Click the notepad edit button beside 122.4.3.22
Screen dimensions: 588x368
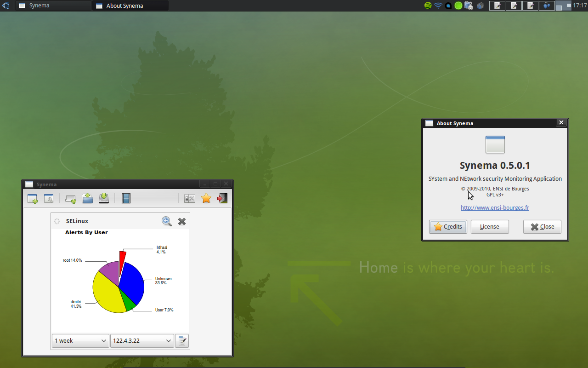(182, 341)
